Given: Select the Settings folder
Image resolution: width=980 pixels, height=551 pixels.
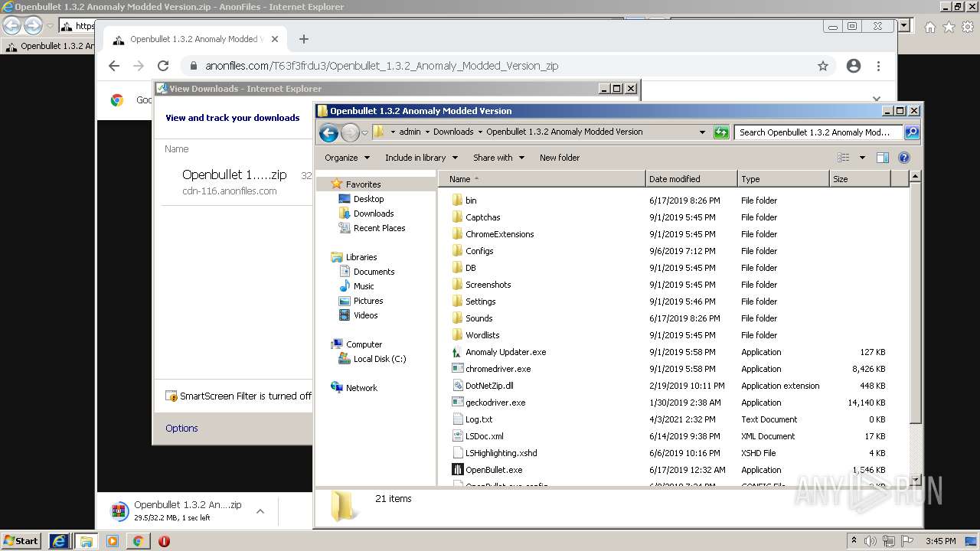Looking at the screenshot, I should tap(480, 302).
